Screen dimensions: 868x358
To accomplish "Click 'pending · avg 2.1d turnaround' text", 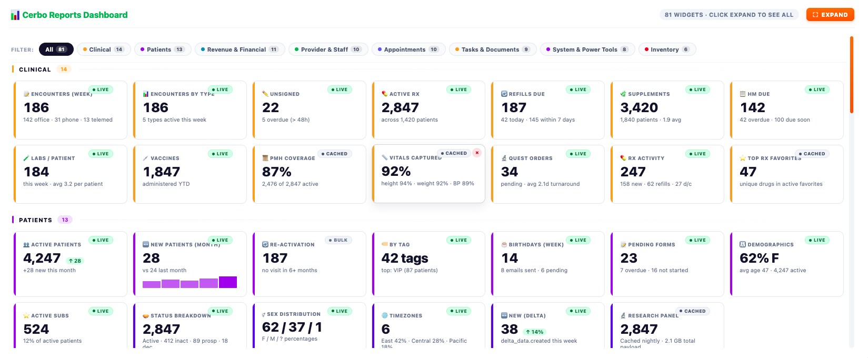I will coord(540,184).
